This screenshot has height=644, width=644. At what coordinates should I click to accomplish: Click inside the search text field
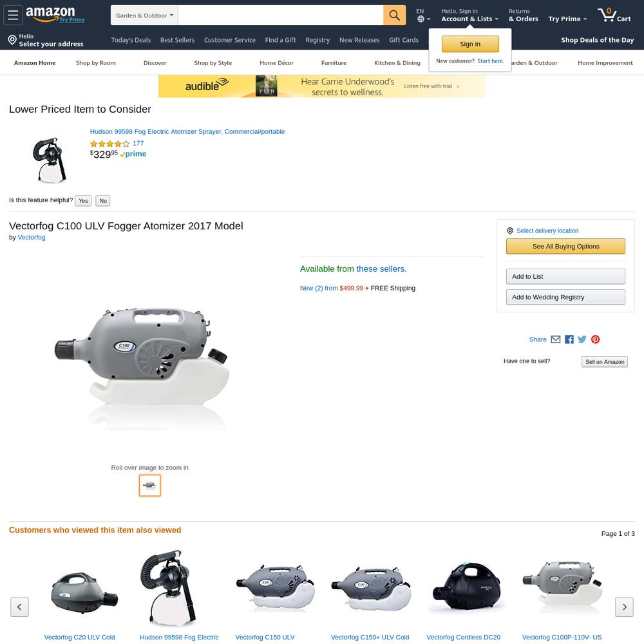click(281, 15)
